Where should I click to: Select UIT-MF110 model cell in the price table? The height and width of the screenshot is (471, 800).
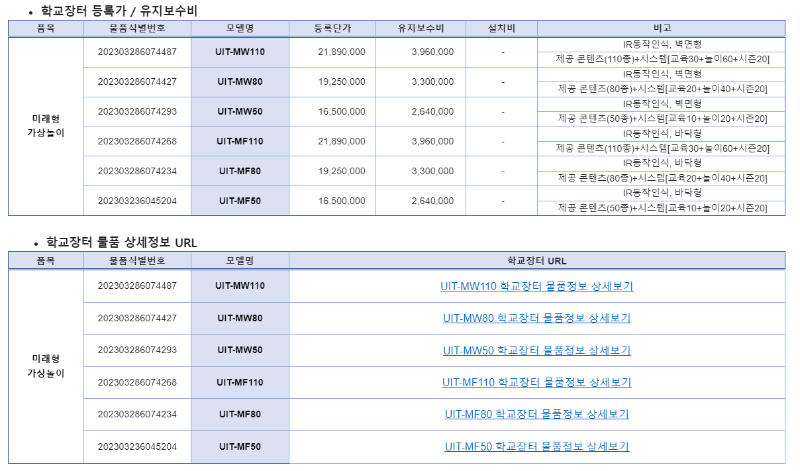(x=240, y=141)
